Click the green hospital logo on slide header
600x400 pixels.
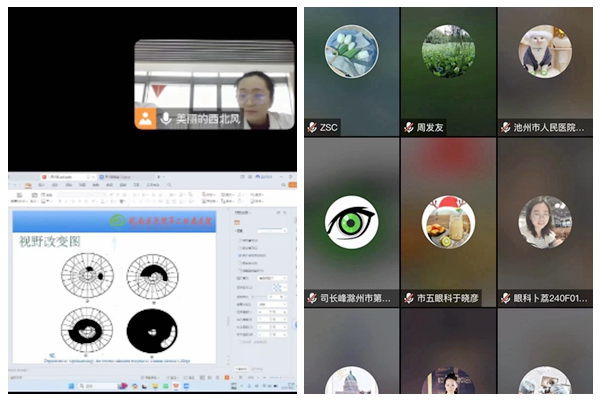(117, 221)
